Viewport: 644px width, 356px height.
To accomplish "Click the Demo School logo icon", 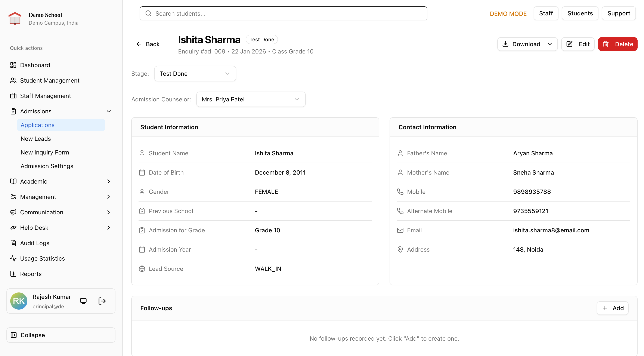I will 15,19.
